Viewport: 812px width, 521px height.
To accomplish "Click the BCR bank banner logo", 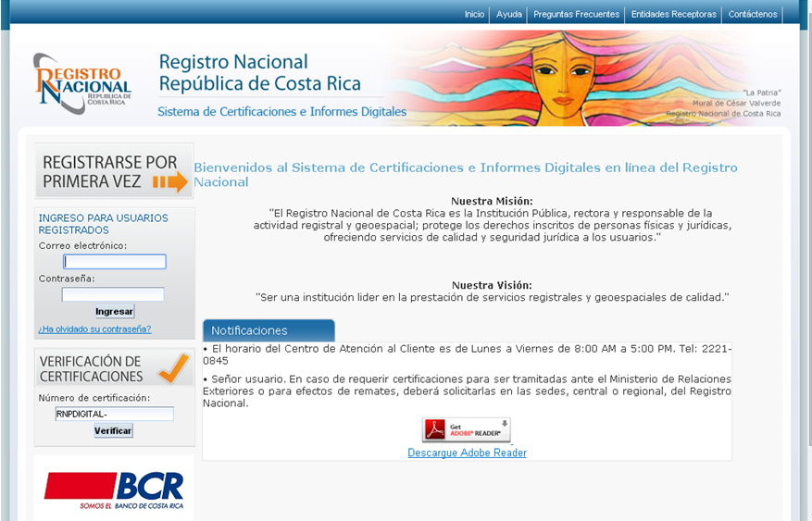I will (x=114, y=490).
